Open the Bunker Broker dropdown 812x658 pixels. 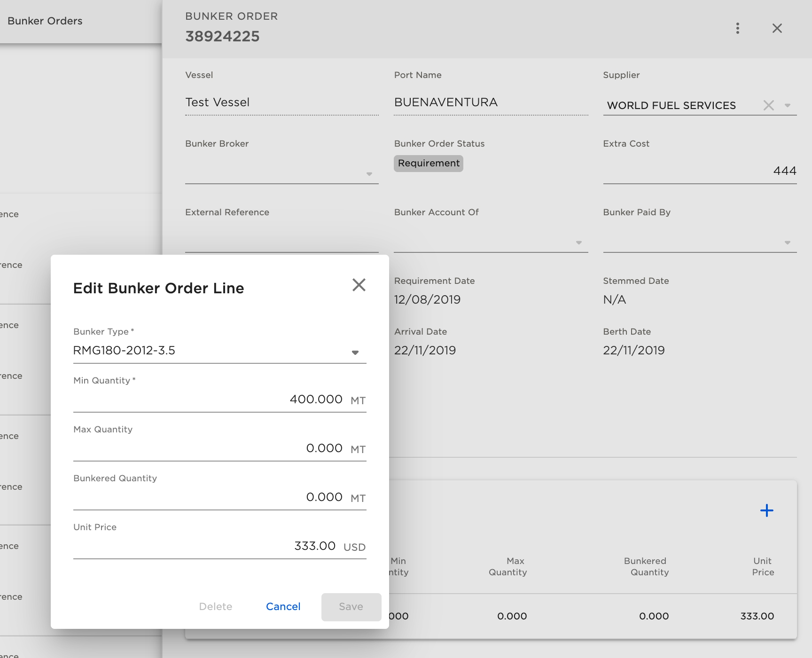click(369, 174)
